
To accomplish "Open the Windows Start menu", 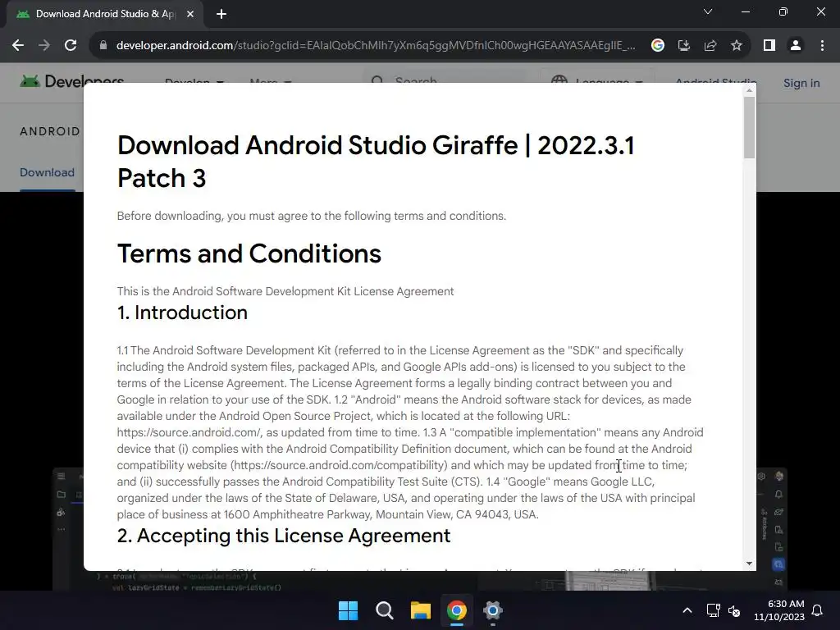I will pos(348,610).
